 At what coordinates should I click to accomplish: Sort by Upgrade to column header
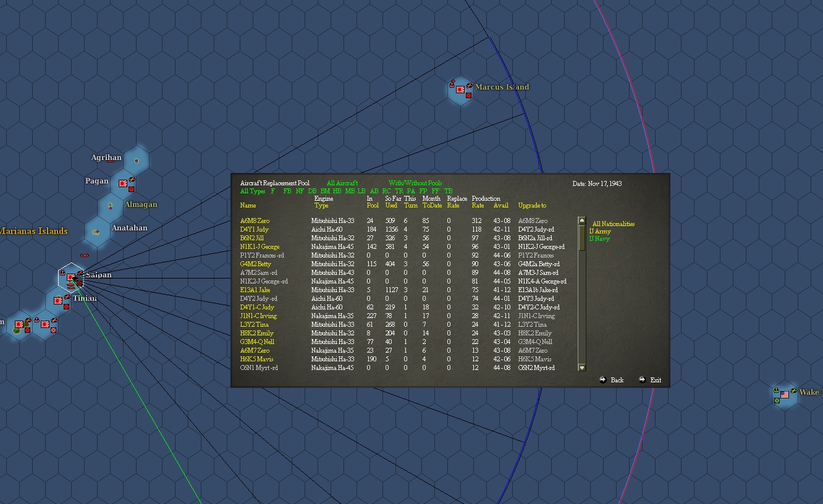(532, 206)
